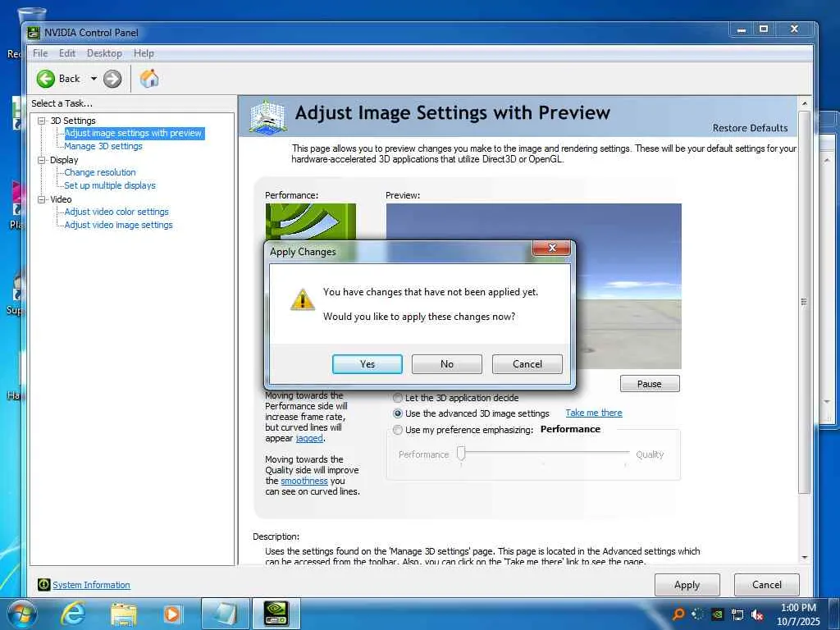The image size is (840, 630).
Task: Open the Windows Start menu
Action: pos(21,614)
